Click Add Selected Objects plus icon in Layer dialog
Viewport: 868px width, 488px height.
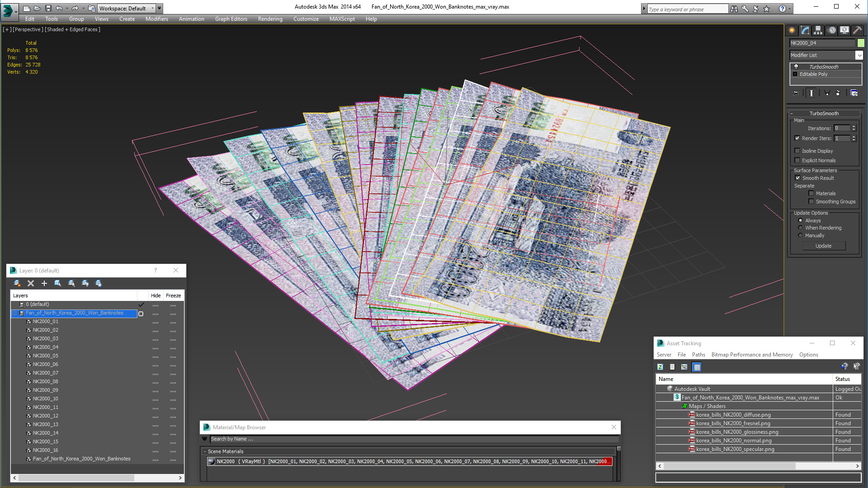(x=44, y=283)
